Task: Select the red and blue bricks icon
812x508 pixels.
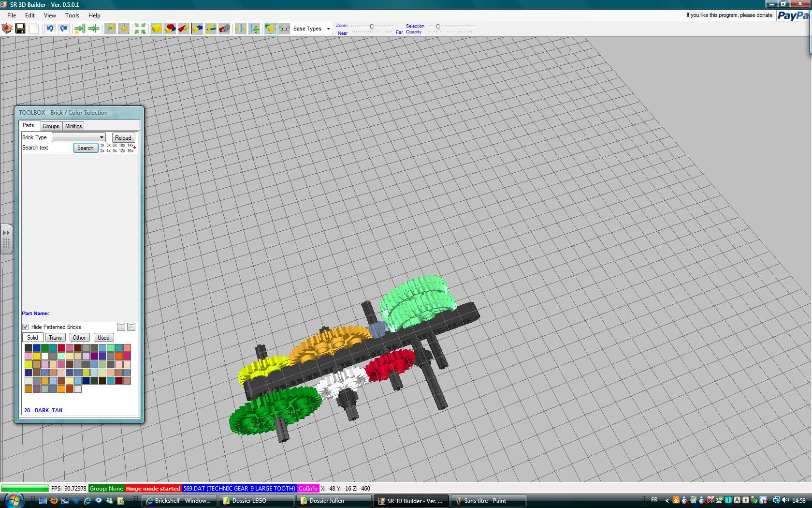Action: tap(170, 29)
